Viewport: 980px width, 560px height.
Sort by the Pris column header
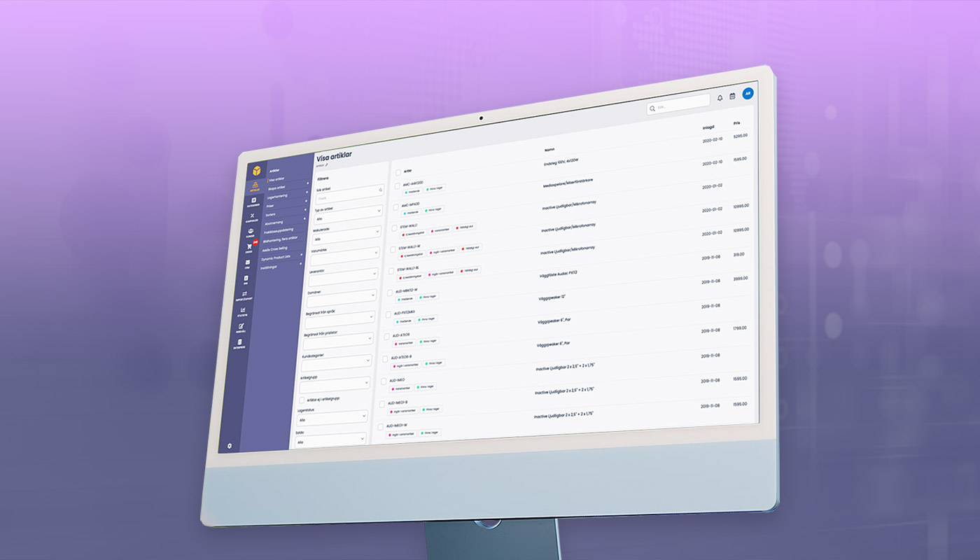pyautogui.click(x=736, y=123)
